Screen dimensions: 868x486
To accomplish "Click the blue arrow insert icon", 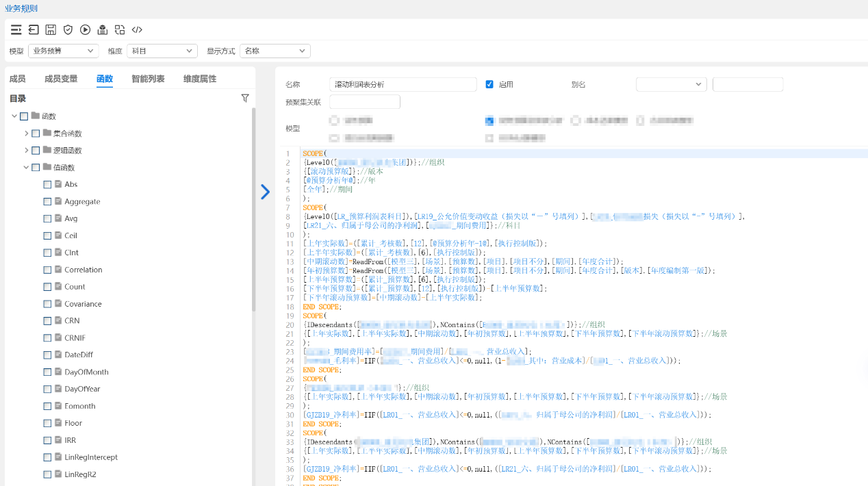I will [x=265, y=192].
